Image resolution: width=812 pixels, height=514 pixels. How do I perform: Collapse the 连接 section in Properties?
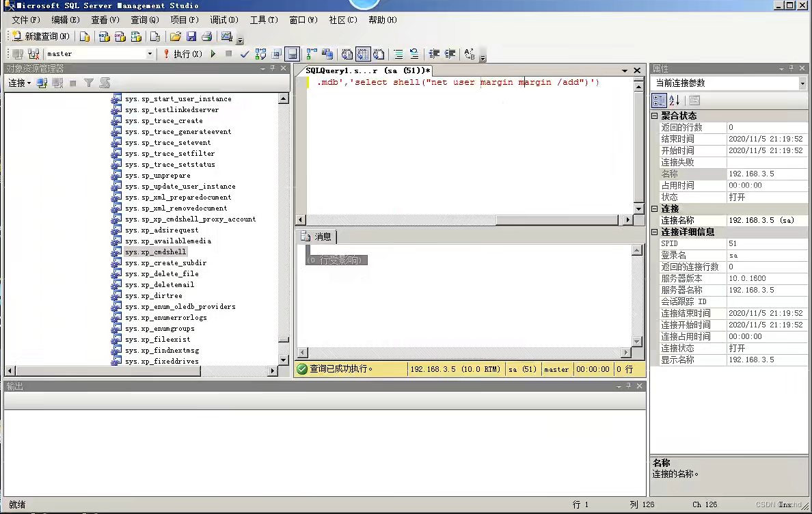click(655, 208)
